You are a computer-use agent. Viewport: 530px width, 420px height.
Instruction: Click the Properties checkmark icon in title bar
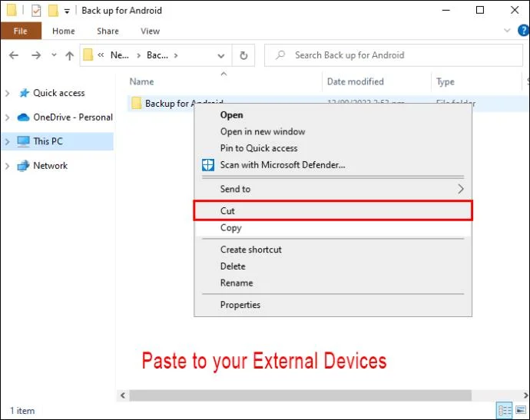(x=36, y=11)
